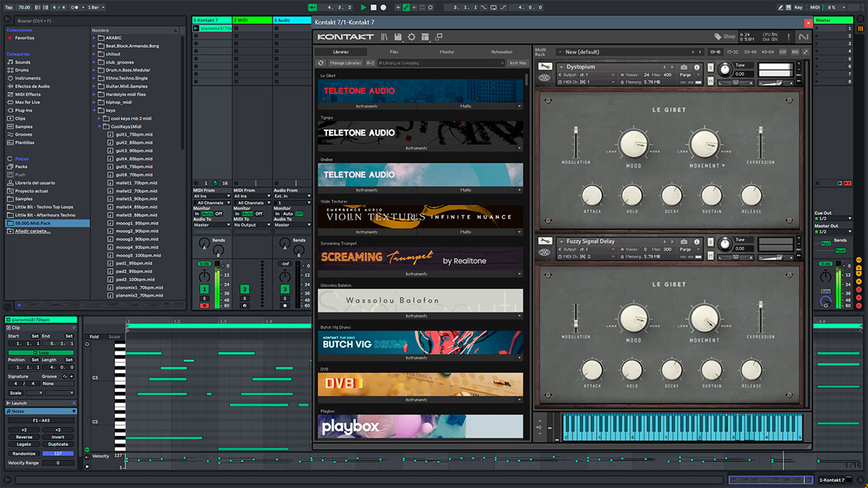Open the Violin Textures library banner
This screenshot has height=488, width=868.
(x=420, y=216)
